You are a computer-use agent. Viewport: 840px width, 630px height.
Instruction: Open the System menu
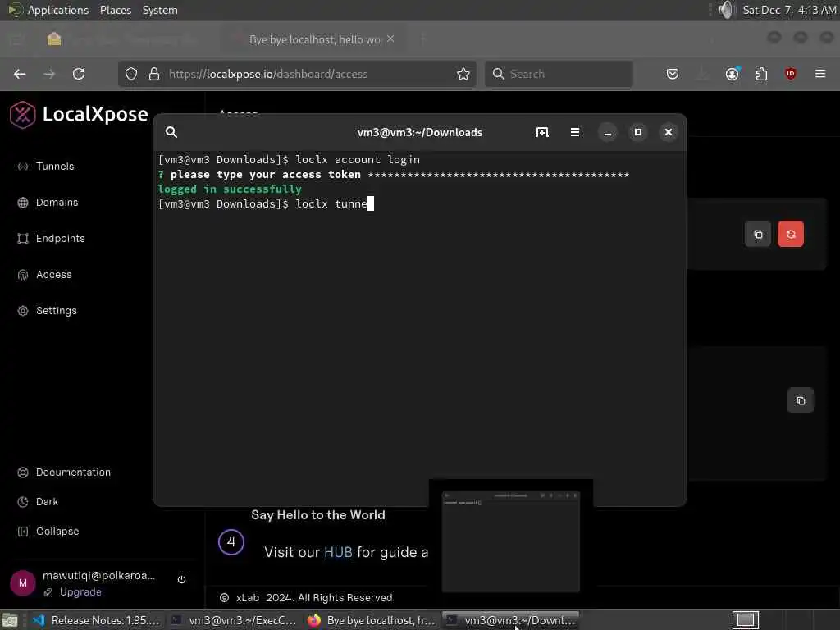tap(160, 10)
